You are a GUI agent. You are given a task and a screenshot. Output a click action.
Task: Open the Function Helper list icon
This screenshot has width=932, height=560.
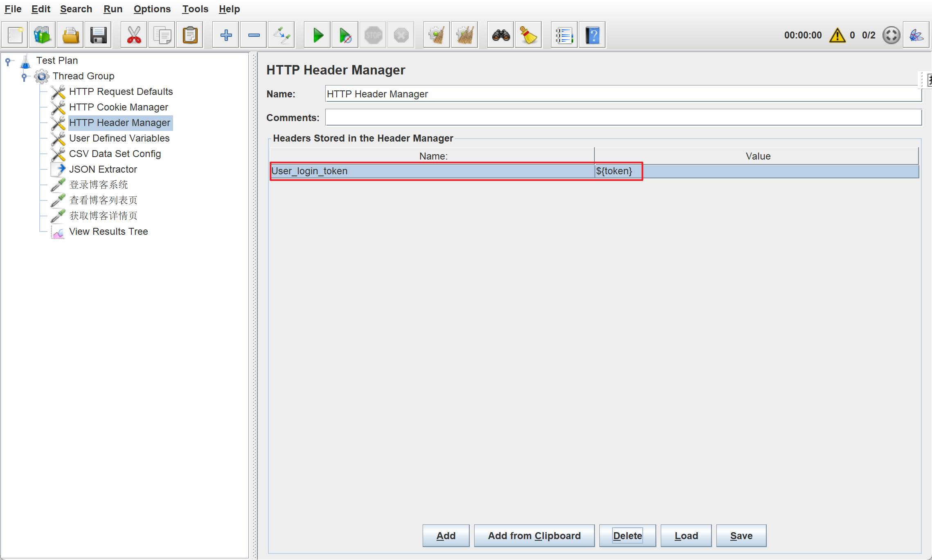point(564,35)
